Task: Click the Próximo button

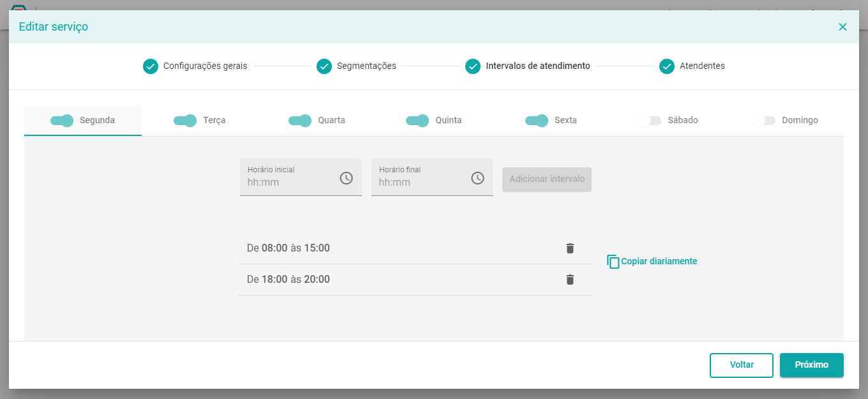Action: tap(812, 365)
